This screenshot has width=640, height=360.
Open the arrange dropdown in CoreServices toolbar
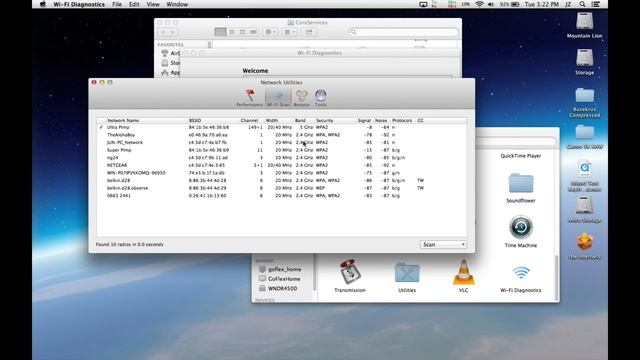(x=290, y=32)
